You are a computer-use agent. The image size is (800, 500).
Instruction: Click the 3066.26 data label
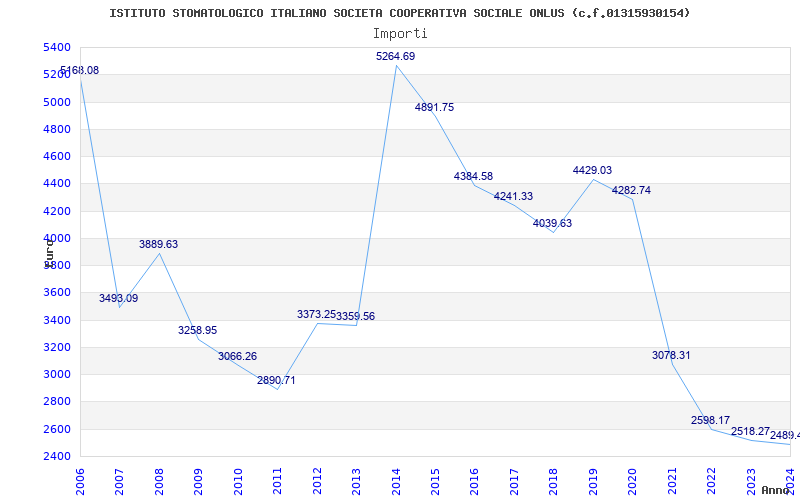[x=237, y=357]
